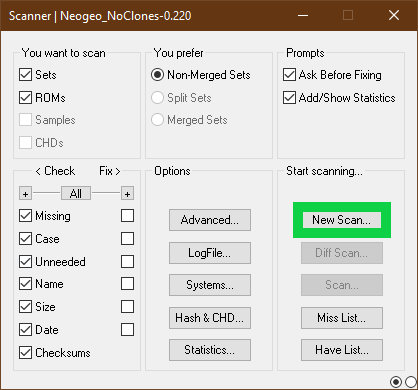
Task: Click the left plus button beside All
Action: pyautogui.click(x=26, y=194)
